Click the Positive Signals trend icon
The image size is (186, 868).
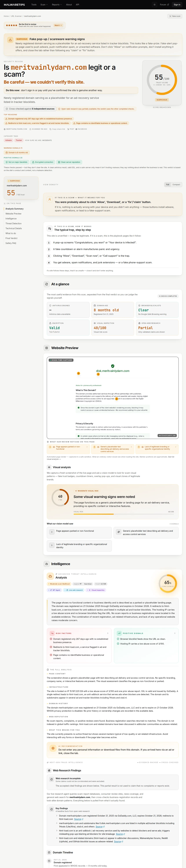click(119, 633)
